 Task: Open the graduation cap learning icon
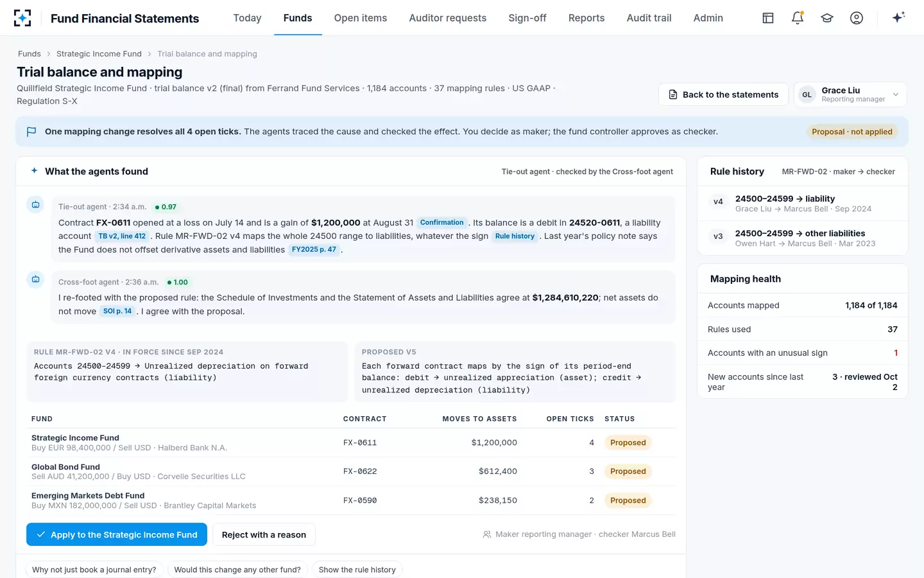click(x=827, y=18)
